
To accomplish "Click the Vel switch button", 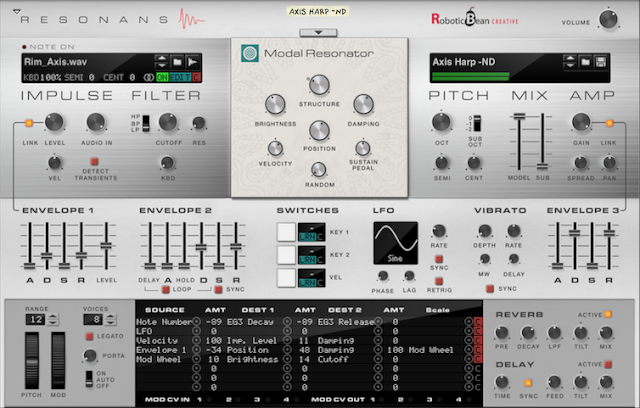I will click(x=286, y=278).
